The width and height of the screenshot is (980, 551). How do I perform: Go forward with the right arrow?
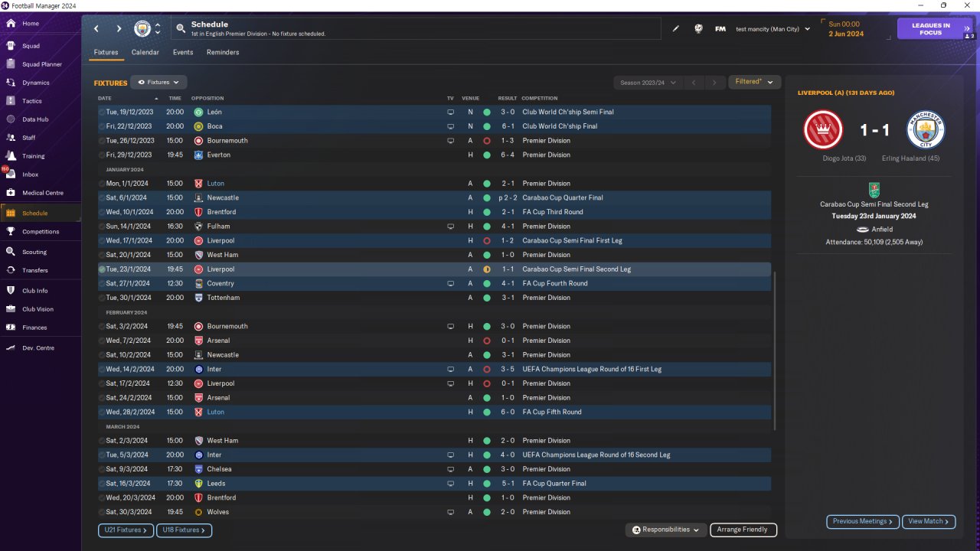tap(119, 29)
